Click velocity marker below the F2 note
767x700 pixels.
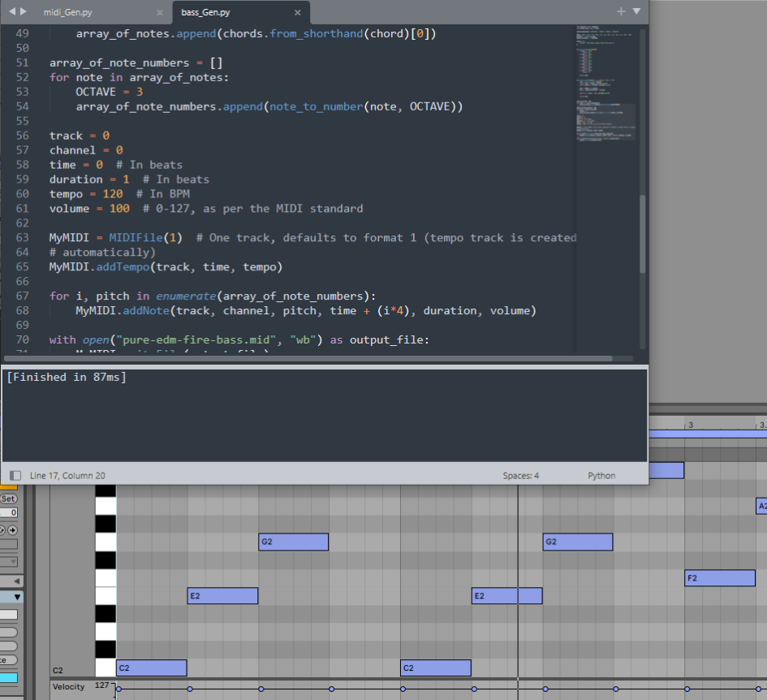pos(687,689)
